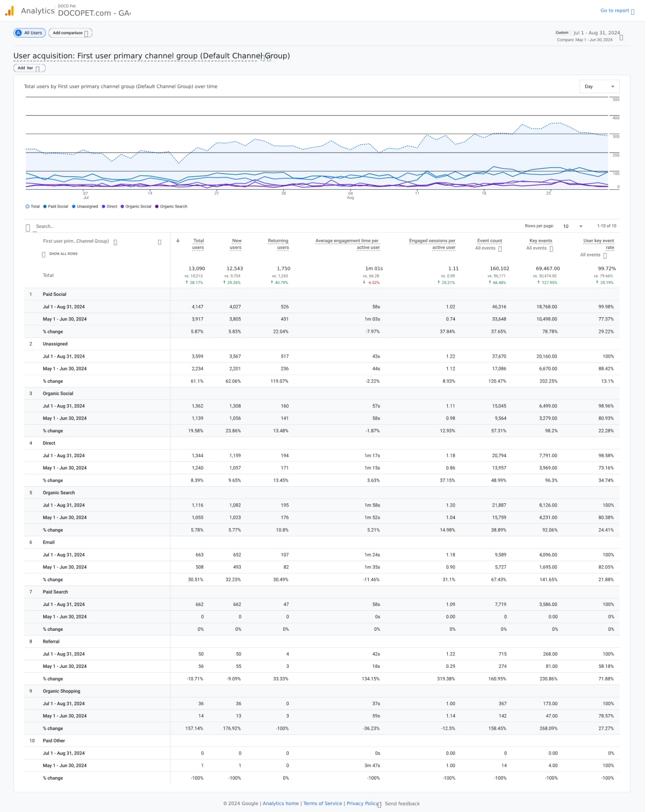Click the total users value 13,090
Screen dimensions: 645x812
[197, 268]
